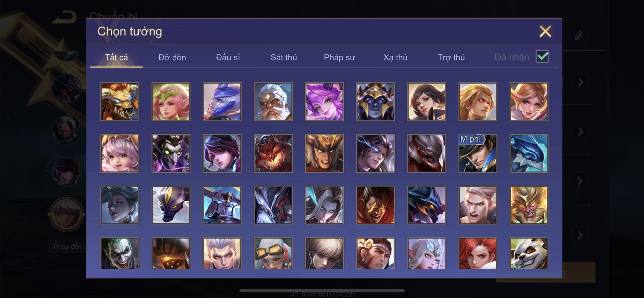Show the Xạ thủ hero category

395,57
